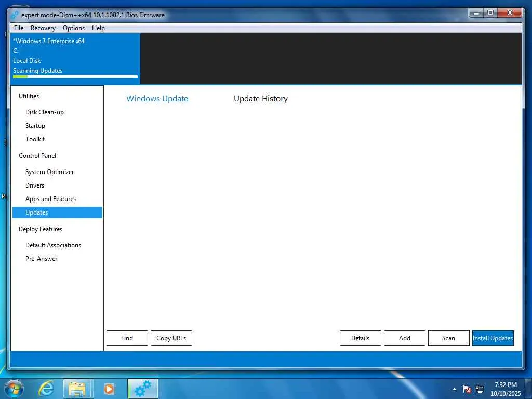
Task: Open System Optimizer in the sidebar
Action: point(49,171)
